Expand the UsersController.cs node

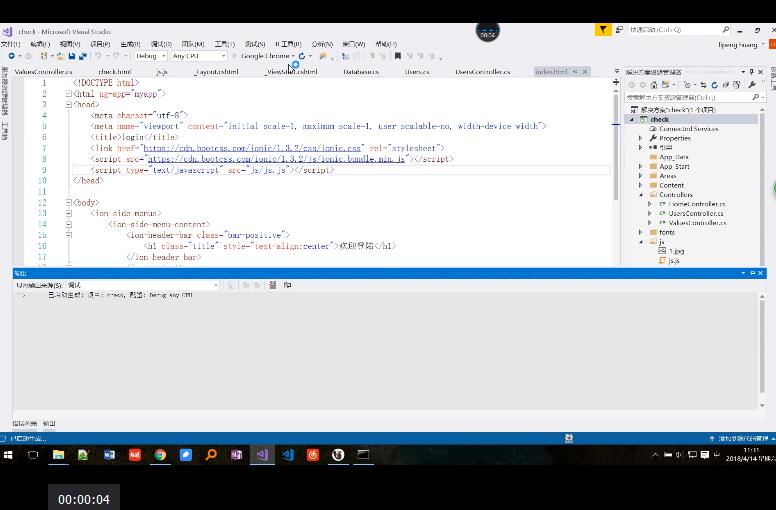coord(650,214)
